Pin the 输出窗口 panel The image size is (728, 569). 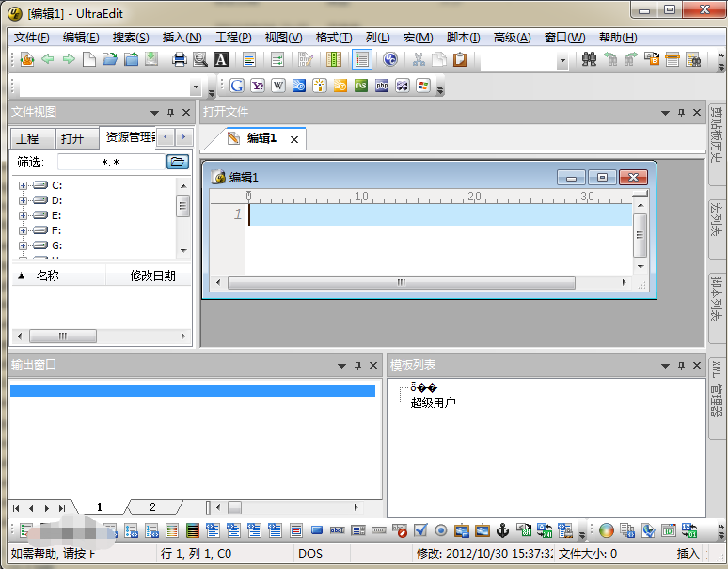point(357,366)
